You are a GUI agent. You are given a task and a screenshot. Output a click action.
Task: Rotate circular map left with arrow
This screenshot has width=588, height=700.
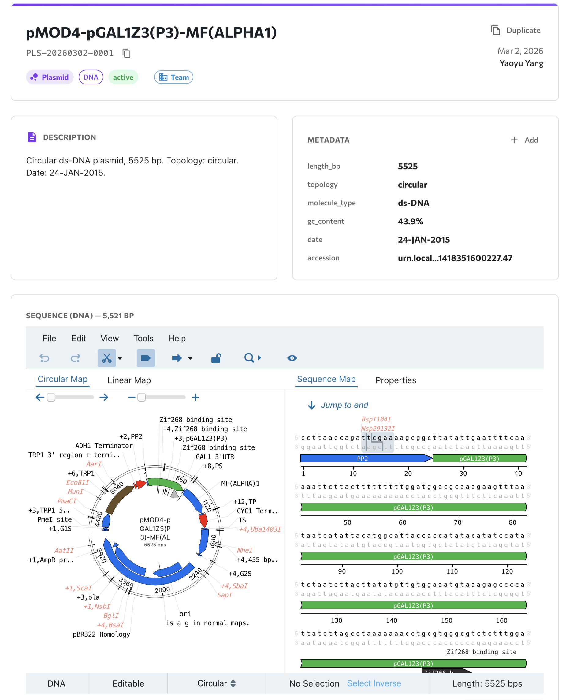[40, 397]
